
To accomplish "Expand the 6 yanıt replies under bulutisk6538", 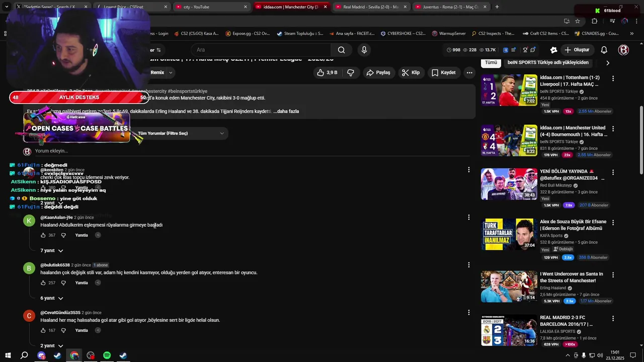I will 52,298.
